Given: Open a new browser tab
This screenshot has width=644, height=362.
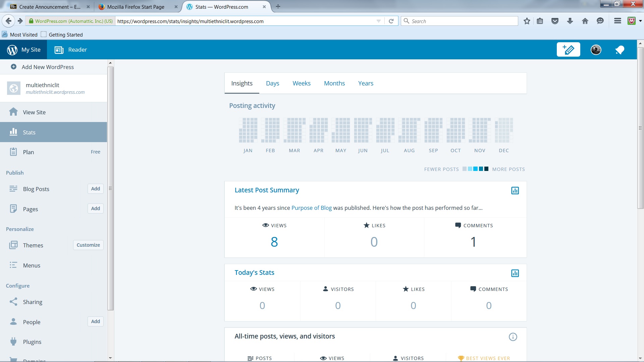Looking at the screenshot, I should click(278, 6).
